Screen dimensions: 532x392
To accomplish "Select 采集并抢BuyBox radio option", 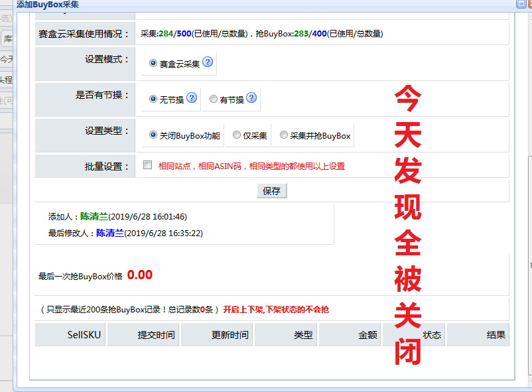I will 284,135.
